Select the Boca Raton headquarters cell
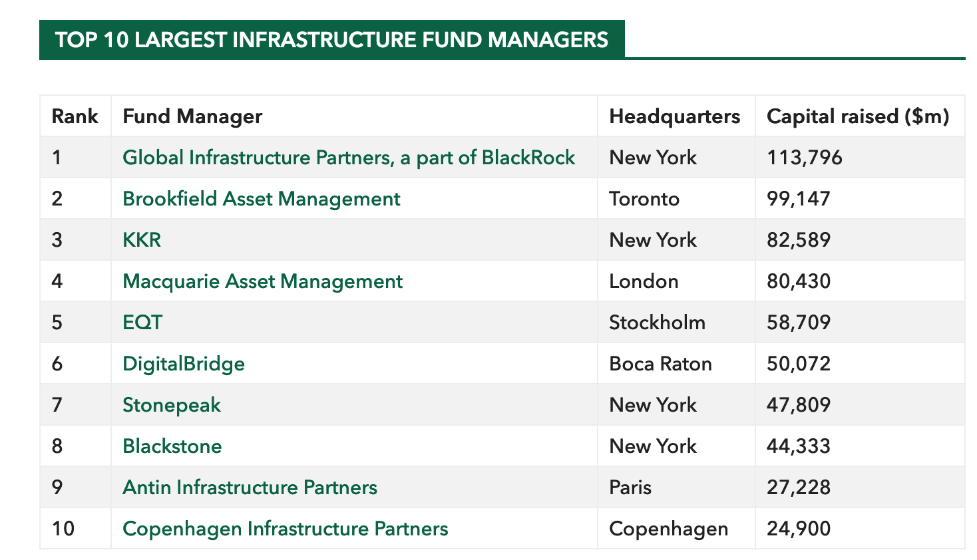977x560 pixels. tap(661, 364)
